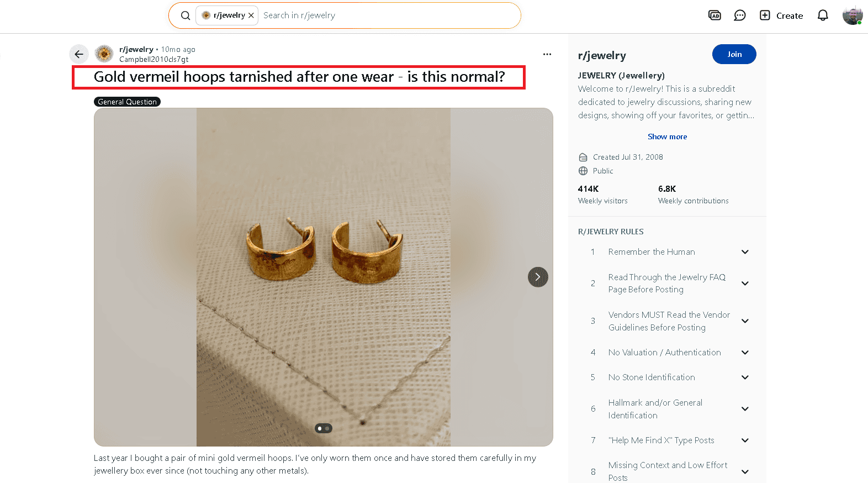868x483 pixels.
Task: Open the post's three-dot overflow menu
Action: 547,54
